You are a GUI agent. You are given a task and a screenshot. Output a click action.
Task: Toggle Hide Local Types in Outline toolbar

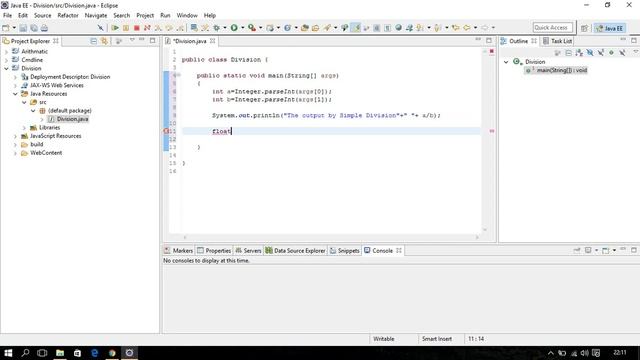622,53
